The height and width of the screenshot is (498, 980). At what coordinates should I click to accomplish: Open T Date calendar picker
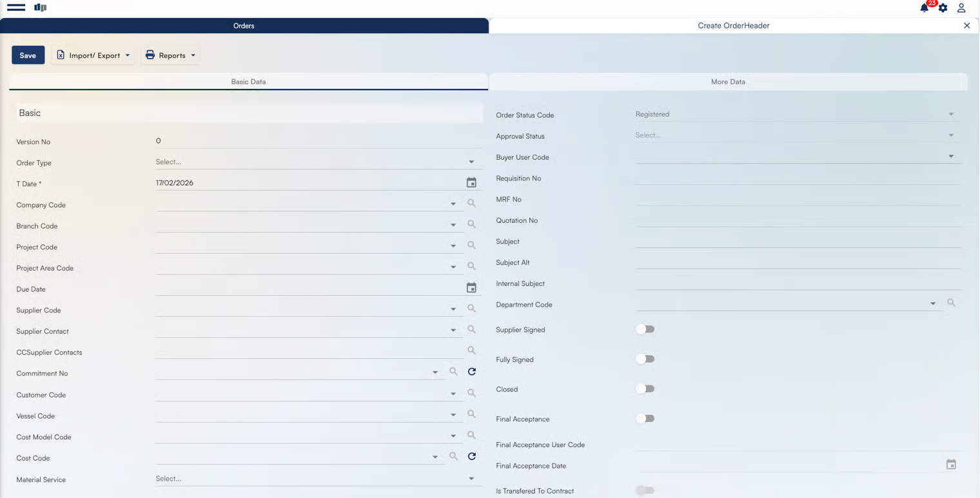471,183
